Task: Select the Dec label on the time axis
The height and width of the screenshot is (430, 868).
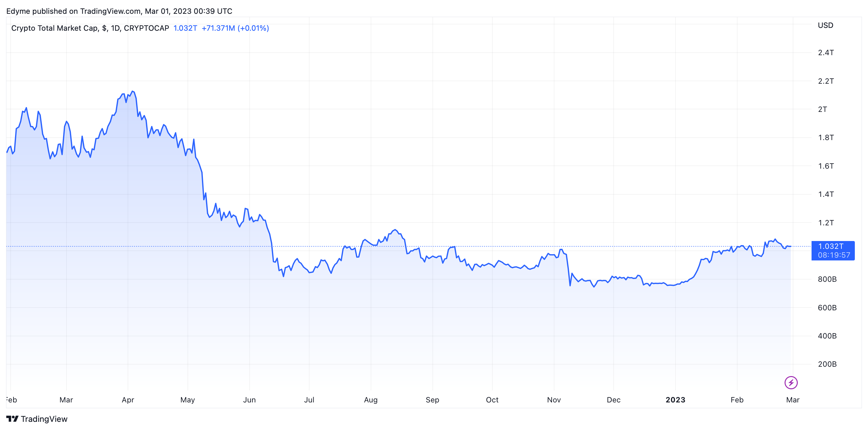Action: pyautogui.click(x=613, y=400)
